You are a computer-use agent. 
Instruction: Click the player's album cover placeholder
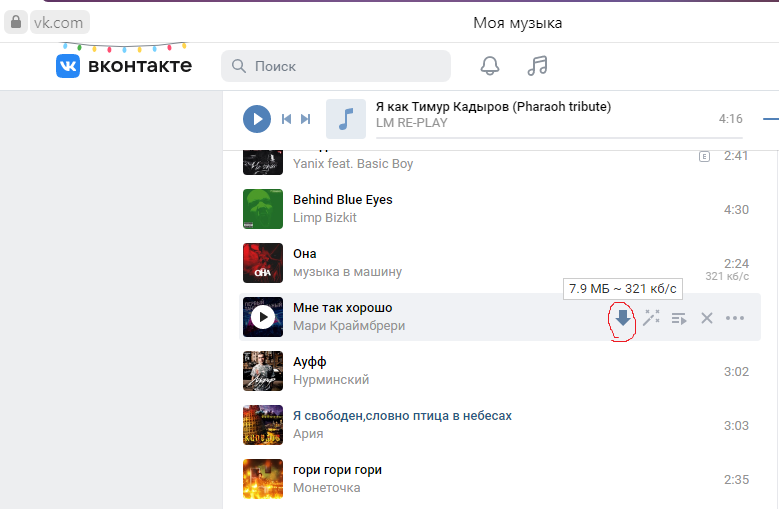pos(346,119)
